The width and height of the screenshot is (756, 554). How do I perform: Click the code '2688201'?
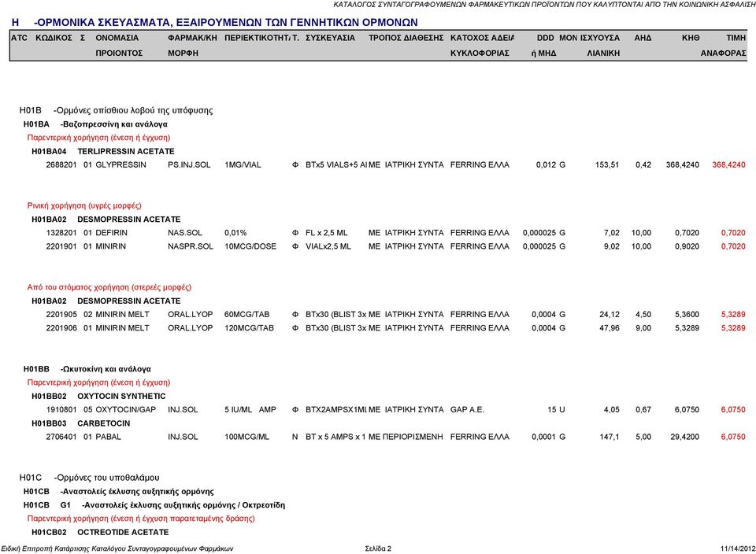point(61,164)
